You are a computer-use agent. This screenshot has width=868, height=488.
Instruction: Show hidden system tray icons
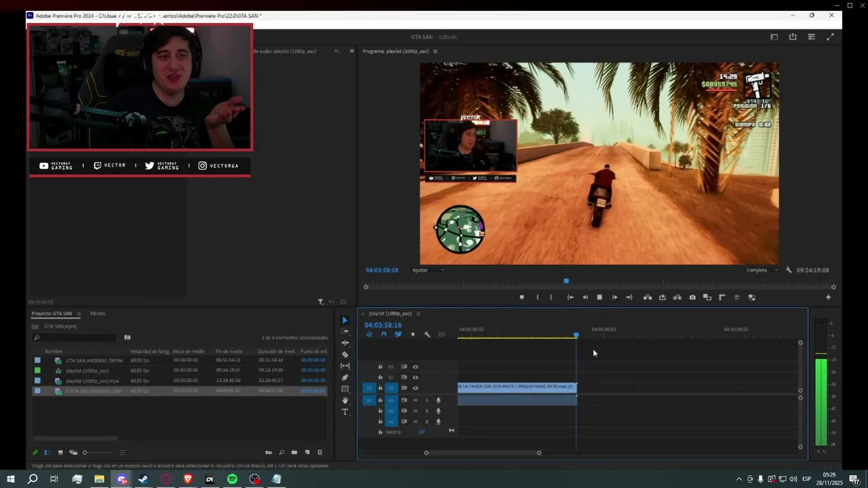[739, 479]
